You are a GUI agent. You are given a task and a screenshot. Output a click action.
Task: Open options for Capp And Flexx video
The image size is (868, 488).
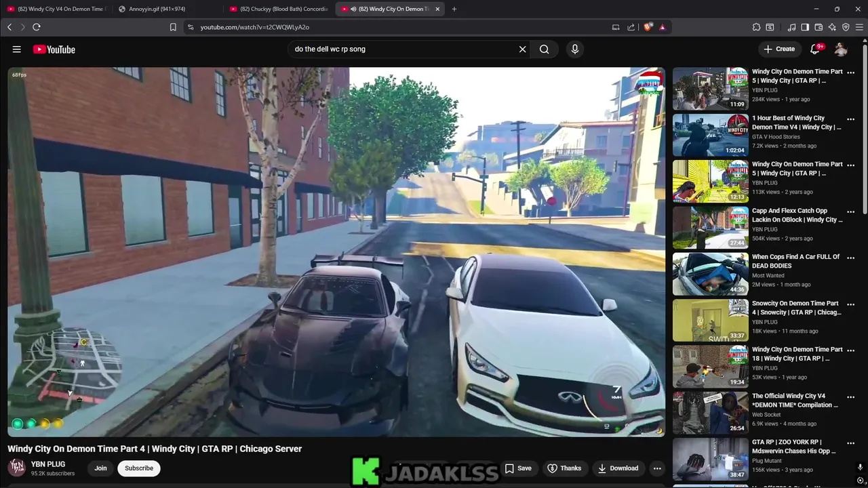coord(850,212)
